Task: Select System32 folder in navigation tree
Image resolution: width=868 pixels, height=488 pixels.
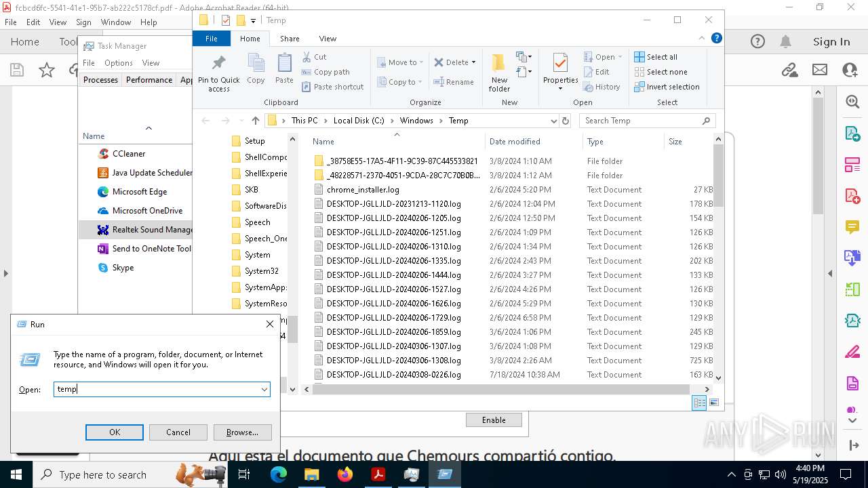Action: [x=261, y=271]
